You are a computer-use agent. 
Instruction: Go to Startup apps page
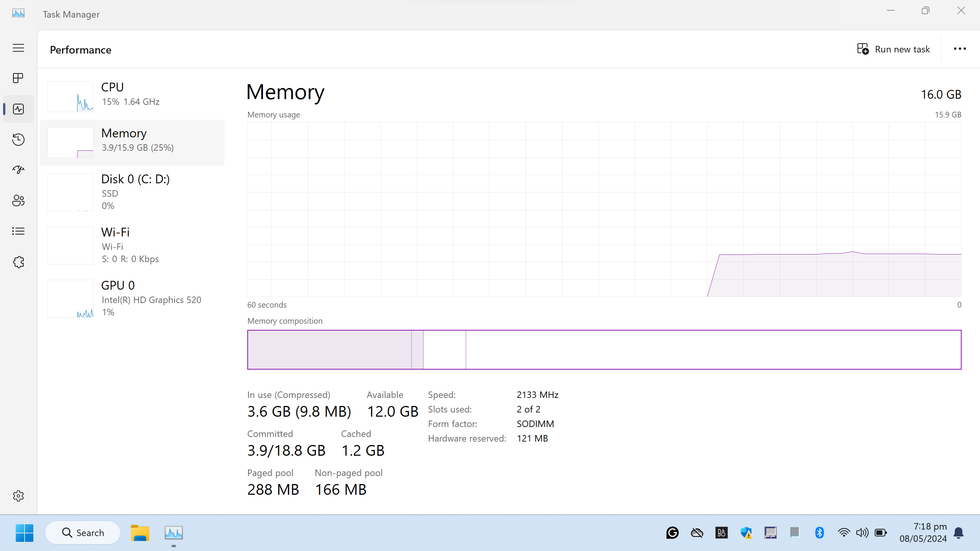[x=18, y=170]
